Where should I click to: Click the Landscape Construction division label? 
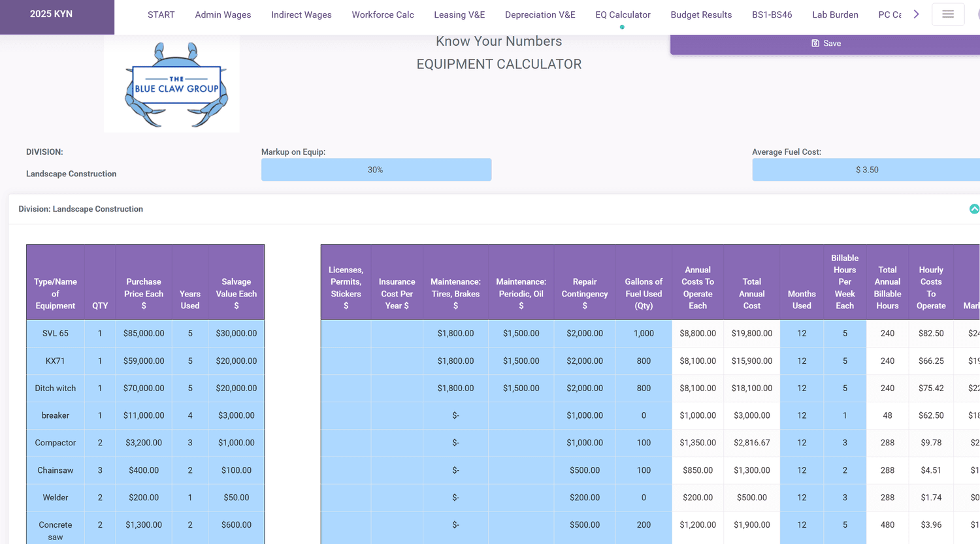pyautogui.click(x=71, y=174)
